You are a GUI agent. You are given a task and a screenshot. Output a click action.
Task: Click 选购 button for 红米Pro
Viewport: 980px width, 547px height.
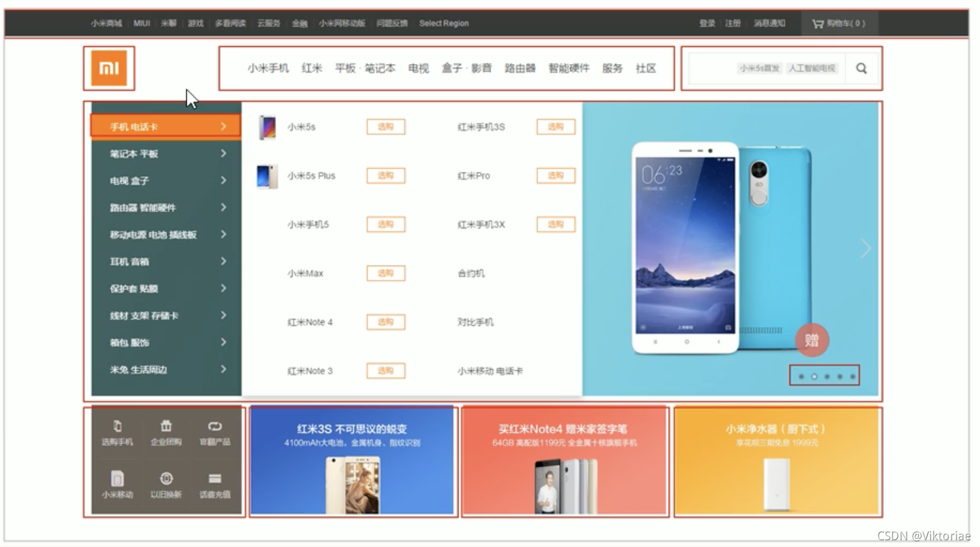556,176
